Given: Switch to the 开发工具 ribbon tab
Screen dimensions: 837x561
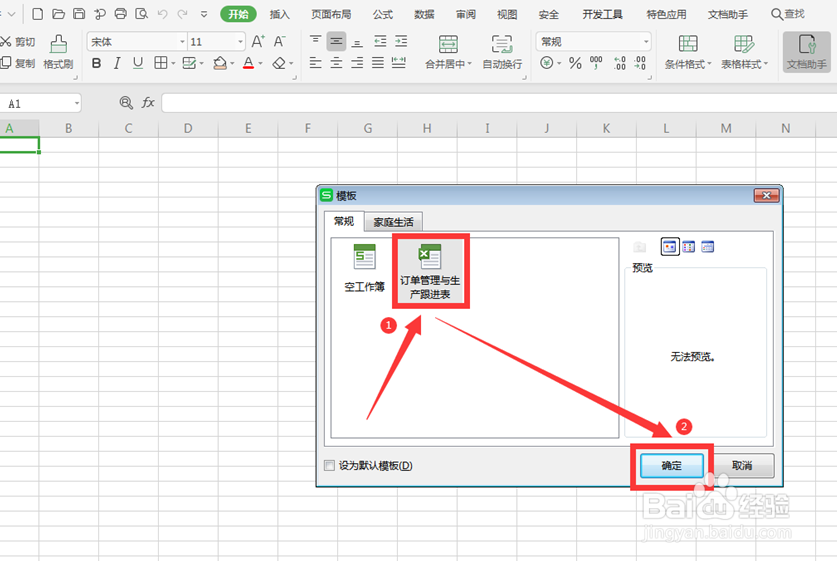Looking at the screenshot, I should (x=602, y=14).
